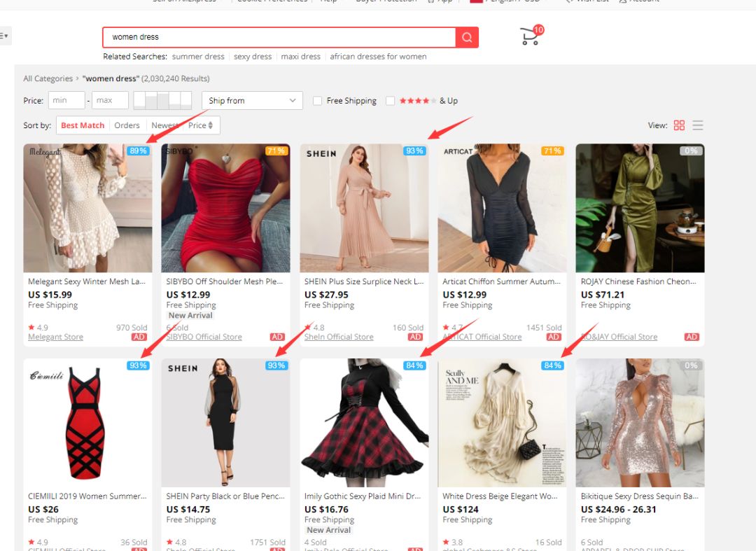Expand the Ship from dropdown
Screen dimensions: 756x551
252,101
